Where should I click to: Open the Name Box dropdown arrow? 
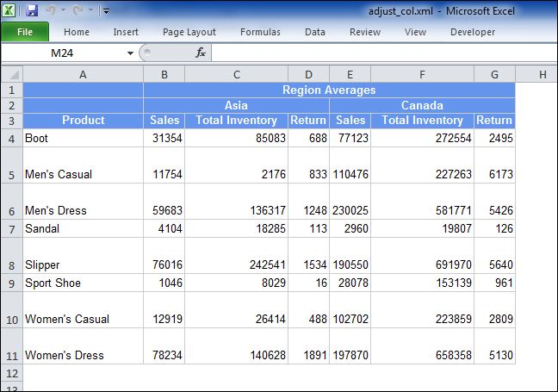click(x=130, y=53)
